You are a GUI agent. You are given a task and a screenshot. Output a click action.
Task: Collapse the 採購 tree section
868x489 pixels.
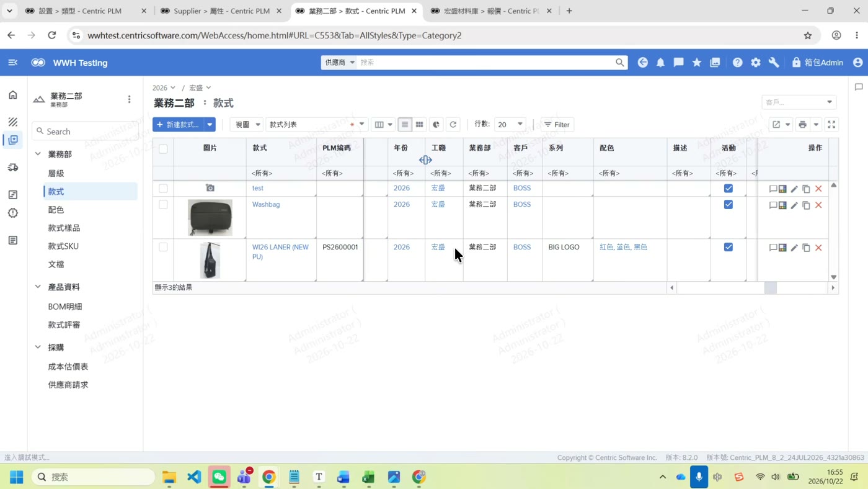coord(38,348)
